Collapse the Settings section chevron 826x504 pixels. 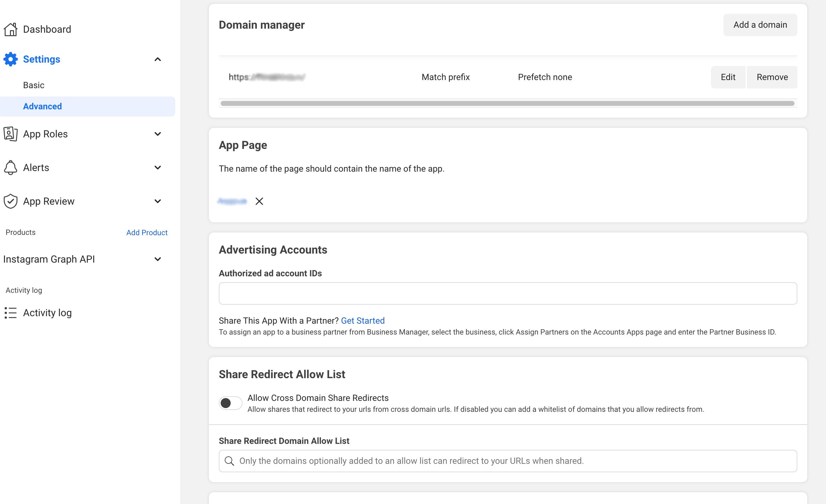click(x=157, y=59)
